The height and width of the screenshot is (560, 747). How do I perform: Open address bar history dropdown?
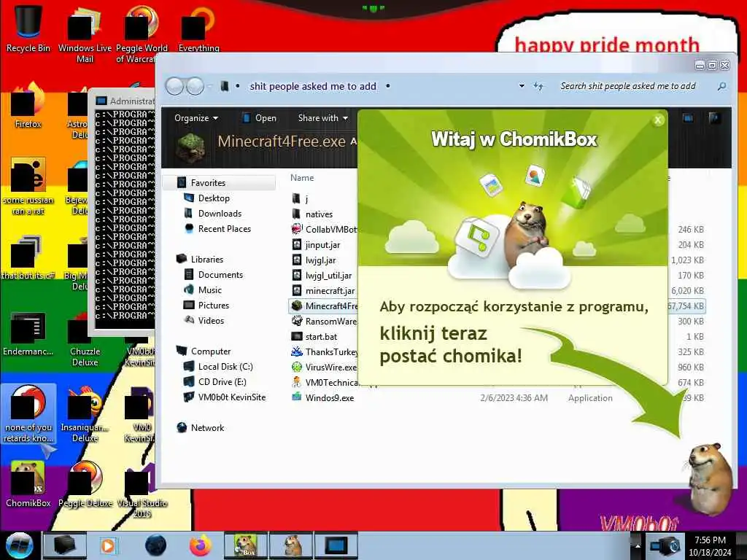click(522, 86)
